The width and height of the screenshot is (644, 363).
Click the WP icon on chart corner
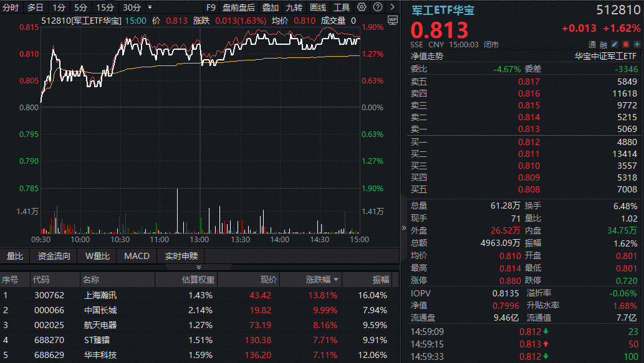click(392, 20)
